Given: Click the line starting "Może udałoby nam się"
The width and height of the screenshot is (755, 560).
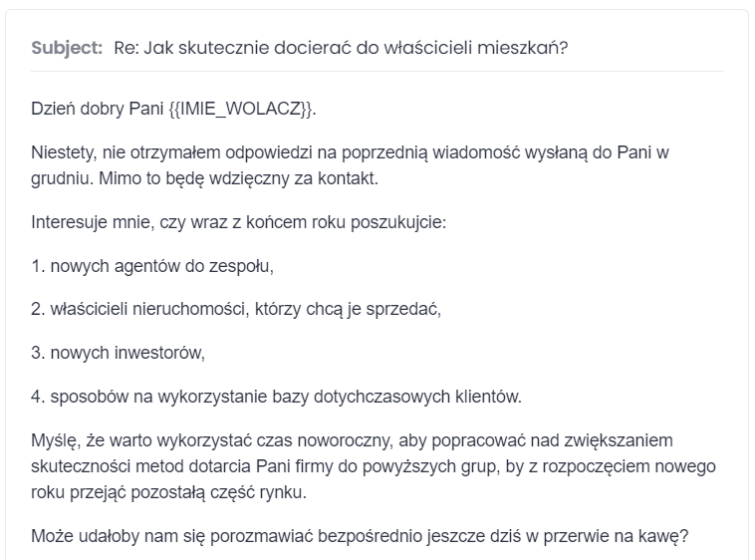Looking at the screenshot, I should coord(359,536).
